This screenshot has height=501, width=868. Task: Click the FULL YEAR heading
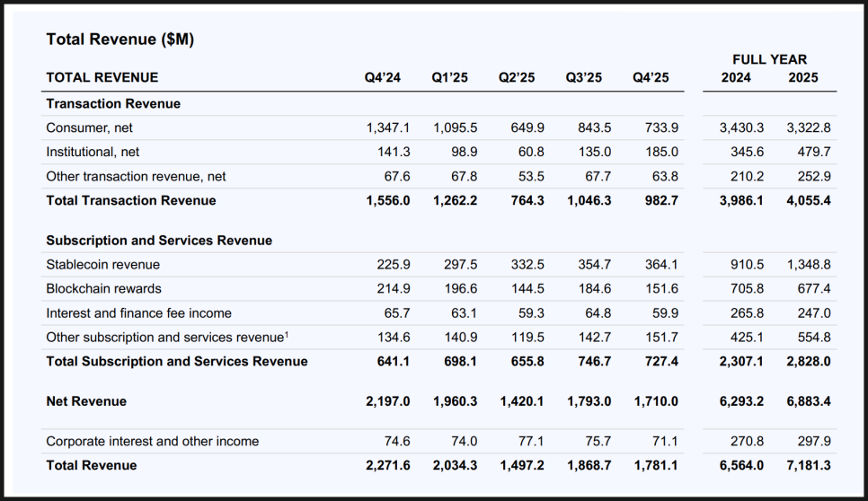coord(769,59)
